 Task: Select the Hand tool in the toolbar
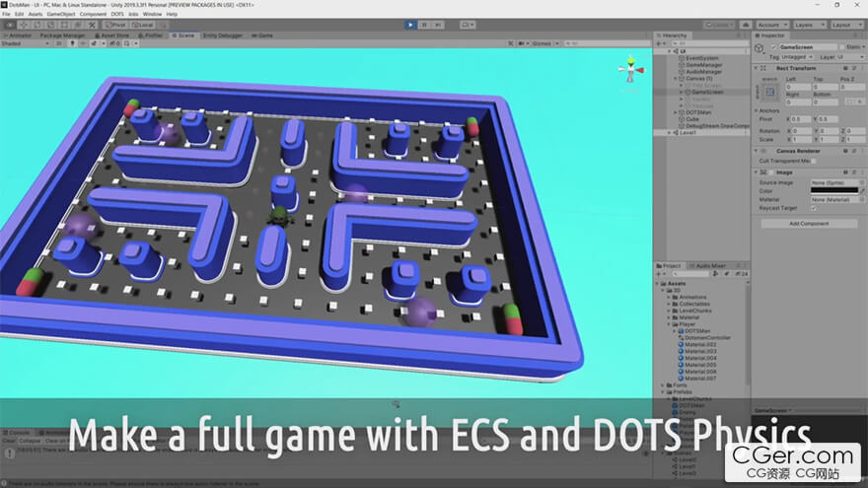[x=10, y=25]
